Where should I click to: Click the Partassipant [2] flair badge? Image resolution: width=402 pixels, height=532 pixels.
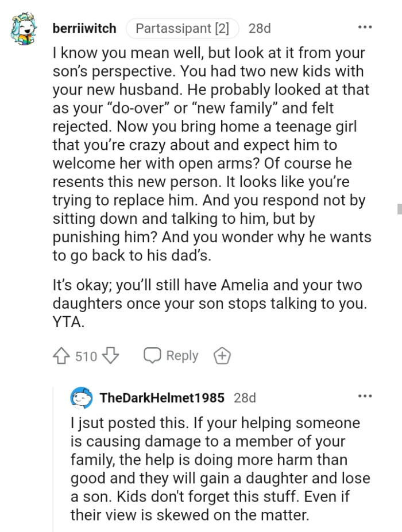click(183, 28)
